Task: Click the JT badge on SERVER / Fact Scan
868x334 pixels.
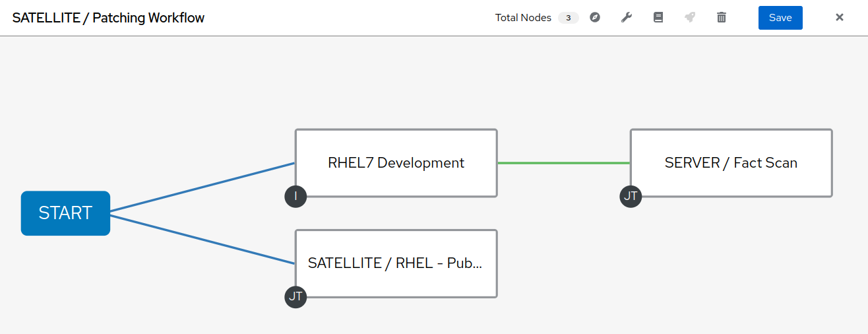Action: tap(631, 196)
